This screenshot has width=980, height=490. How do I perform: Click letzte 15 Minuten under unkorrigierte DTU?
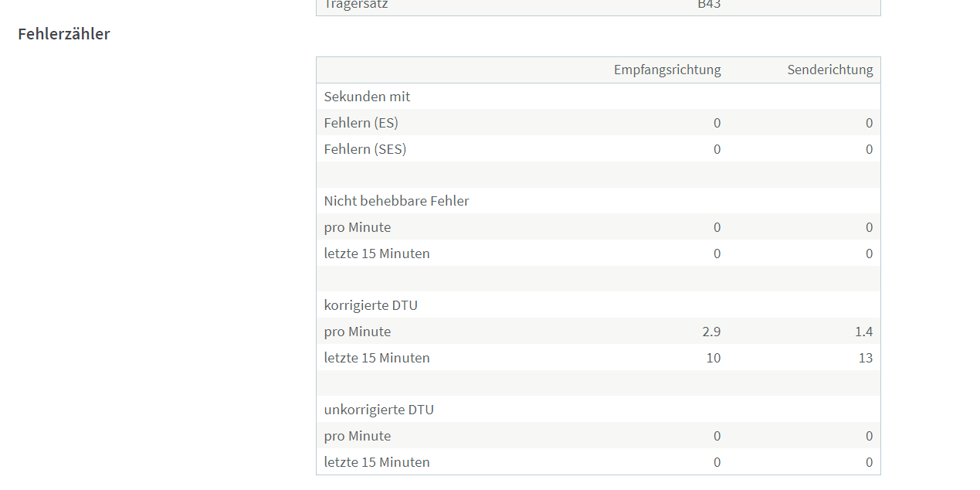point(377,462)
